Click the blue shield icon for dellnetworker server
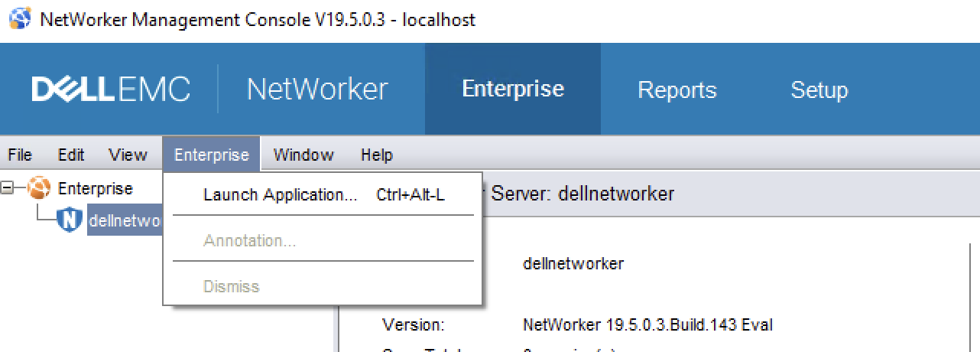The image size is (980, 352). (x=70, y=220)
